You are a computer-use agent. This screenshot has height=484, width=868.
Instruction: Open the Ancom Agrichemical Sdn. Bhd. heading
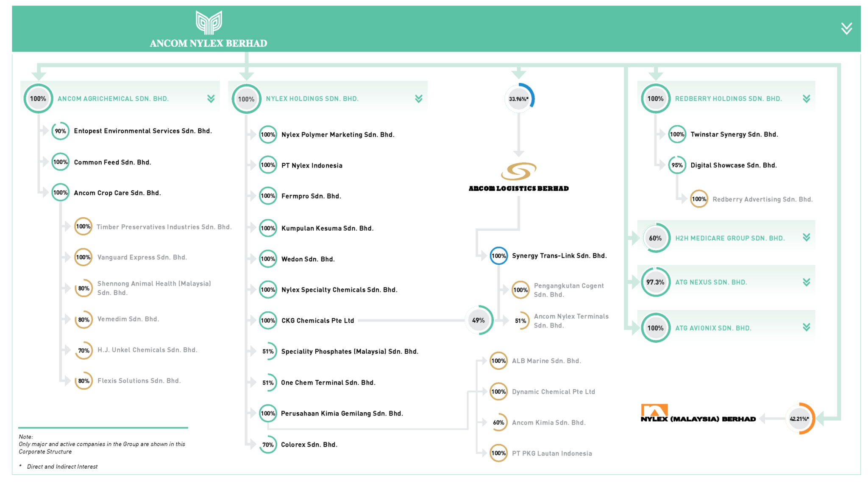pos(113,99)
